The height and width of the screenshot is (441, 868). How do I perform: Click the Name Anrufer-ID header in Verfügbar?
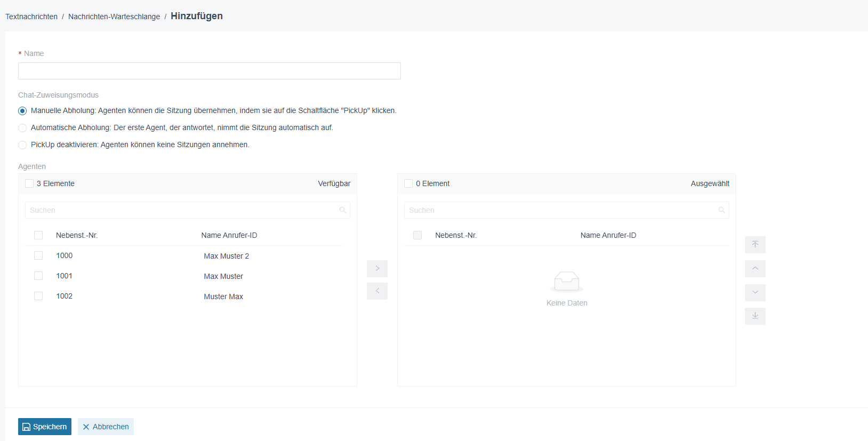[229, 235]
